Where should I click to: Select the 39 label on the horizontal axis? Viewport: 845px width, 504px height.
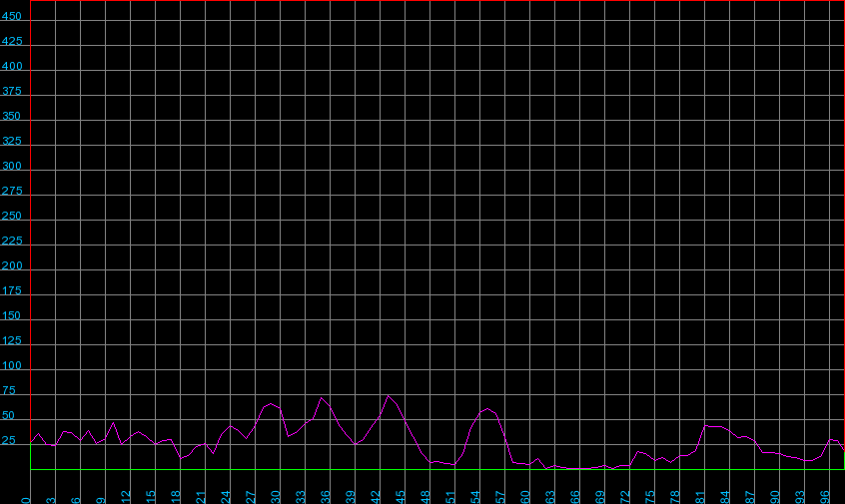coord(351,497)
